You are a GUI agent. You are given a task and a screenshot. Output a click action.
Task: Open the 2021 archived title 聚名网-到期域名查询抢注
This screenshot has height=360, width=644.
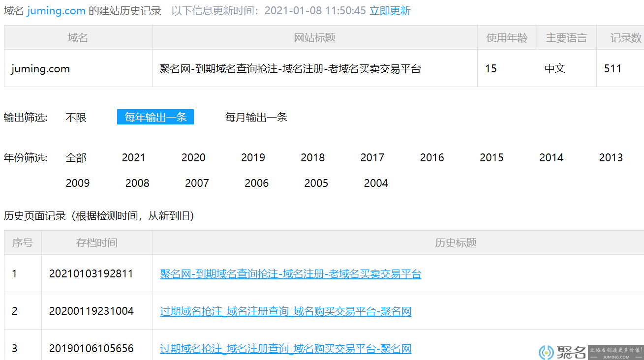291,274
